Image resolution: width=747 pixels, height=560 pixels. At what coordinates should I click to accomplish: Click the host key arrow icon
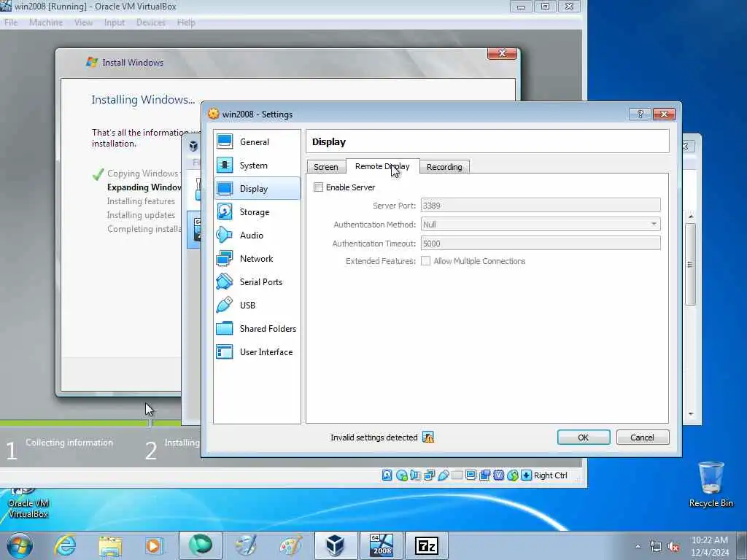(527, 475)
